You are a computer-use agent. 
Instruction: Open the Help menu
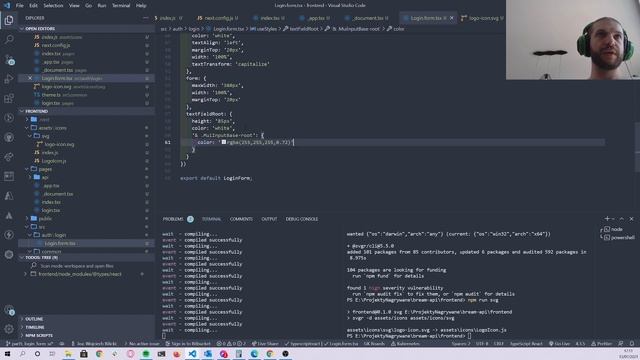pyautogui.click(x=141, y=6)
